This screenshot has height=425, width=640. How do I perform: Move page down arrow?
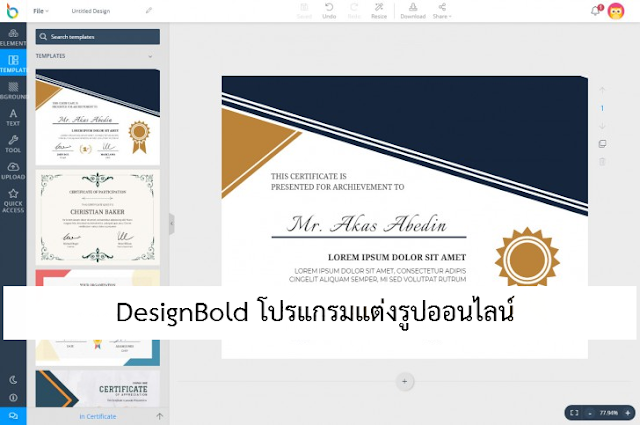[602, 126]
